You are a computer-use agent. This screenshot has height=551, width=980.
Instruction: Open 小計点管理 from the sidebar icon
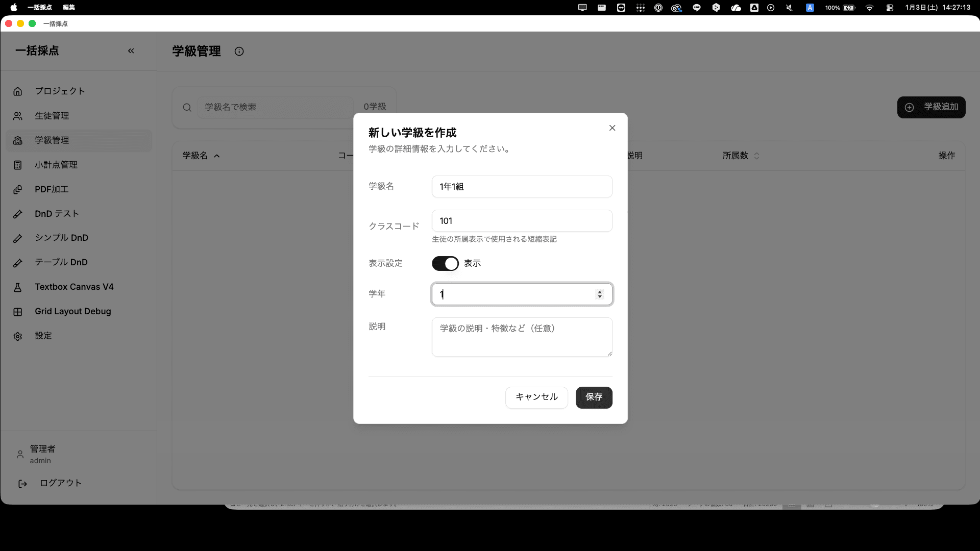coord(17,165)
